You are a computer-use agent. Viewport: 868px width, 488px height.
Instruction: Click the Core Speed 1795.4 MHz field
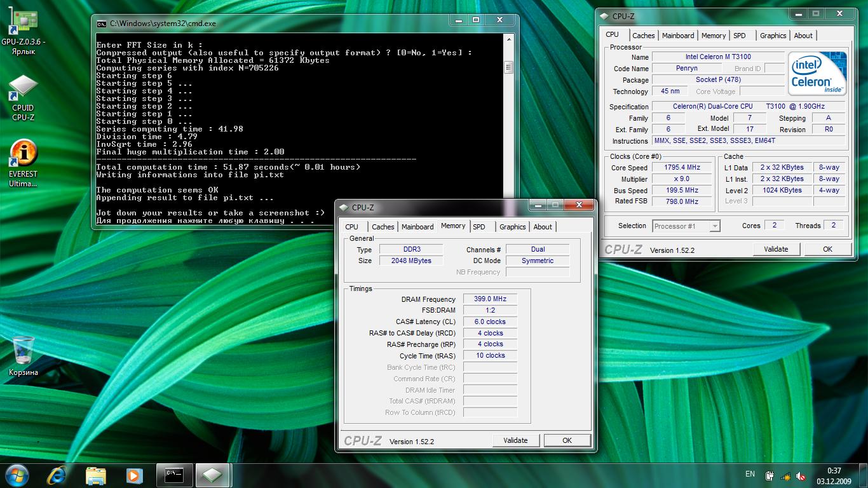click(682, 168)
